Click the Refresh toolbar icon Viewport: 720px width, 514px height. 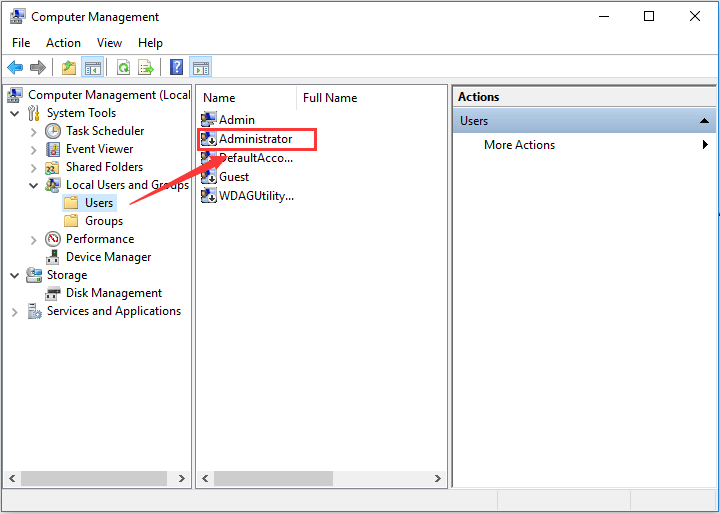click(123, 67)
